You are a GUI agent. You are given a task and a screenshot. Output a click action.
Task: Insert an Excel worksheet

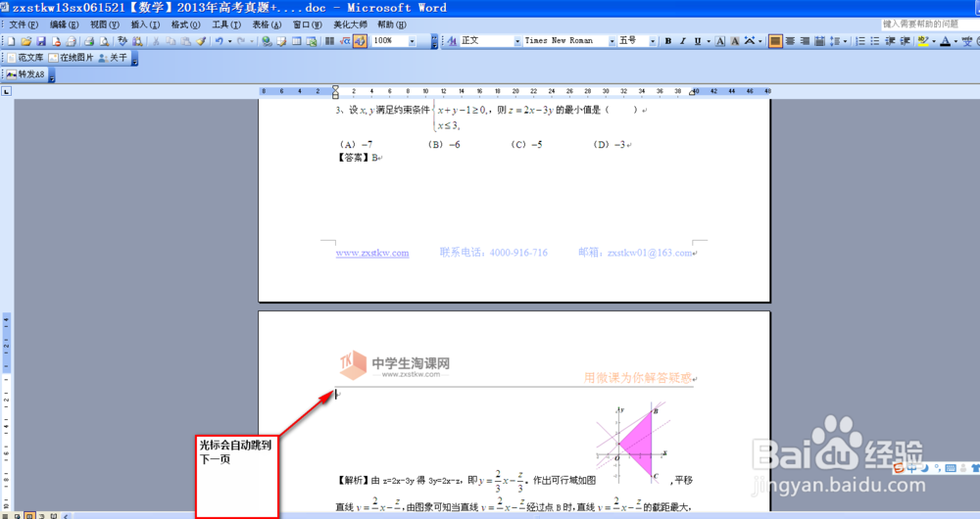click(312, 41)
